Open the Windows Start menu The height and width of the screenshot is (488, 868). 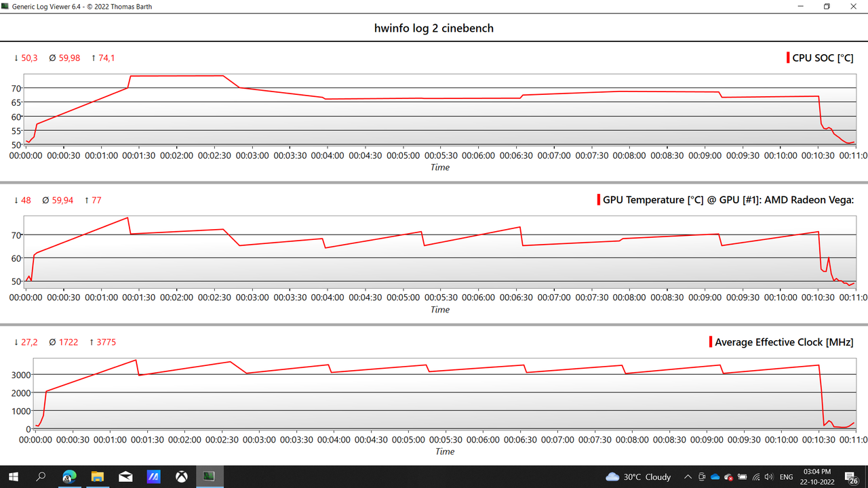(12, 476)
